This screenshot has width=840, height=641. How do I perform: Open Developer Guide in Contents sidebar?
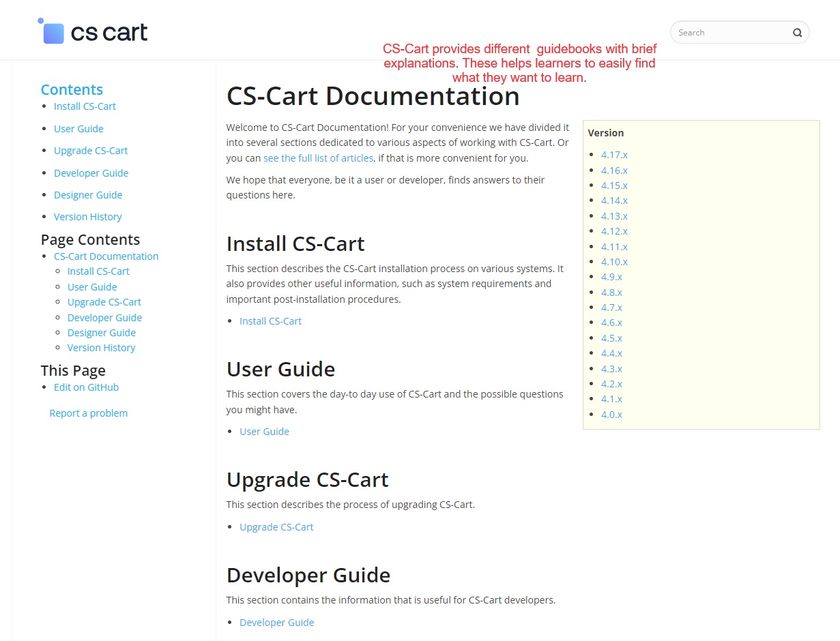click(x=91, y=173)
